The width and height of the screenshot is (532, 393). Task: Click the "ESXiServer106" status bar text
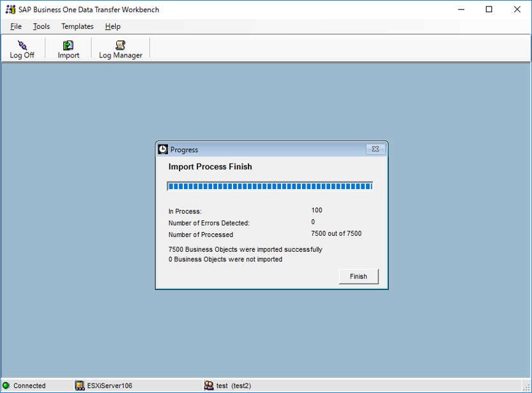110,386
